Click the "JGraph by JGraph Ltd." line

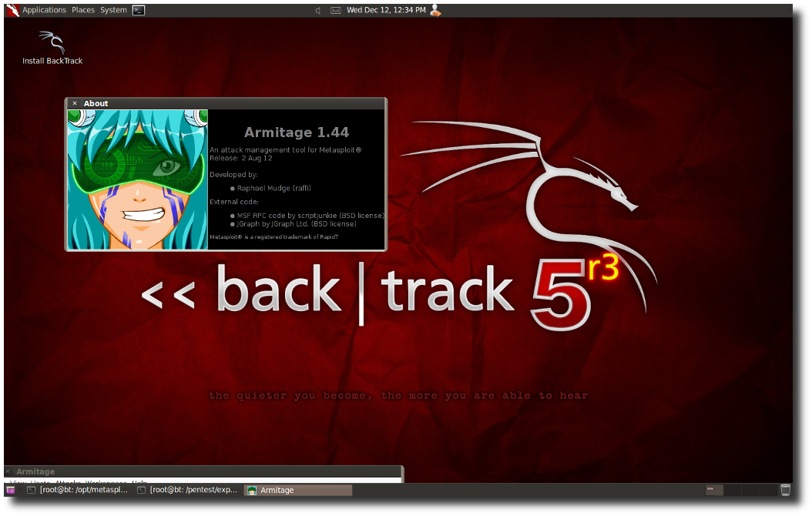pos(296,224)
